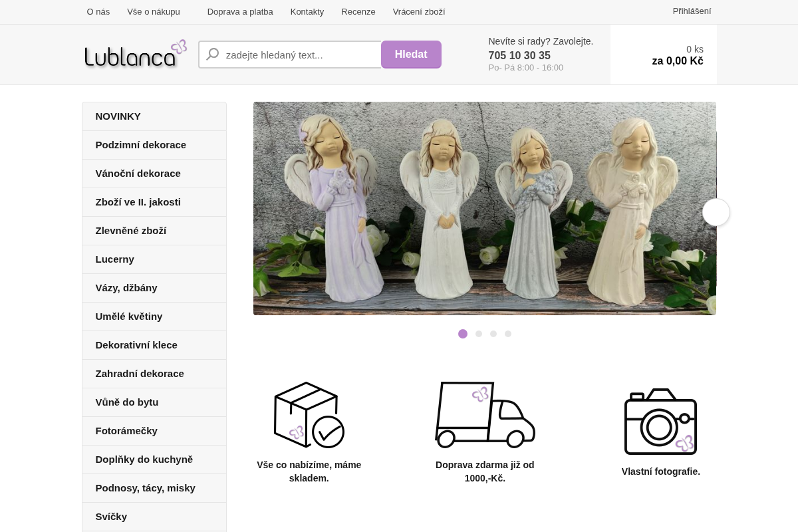Click the Lublanca logo
Screen dimensions: 798x532
[136, 54]
